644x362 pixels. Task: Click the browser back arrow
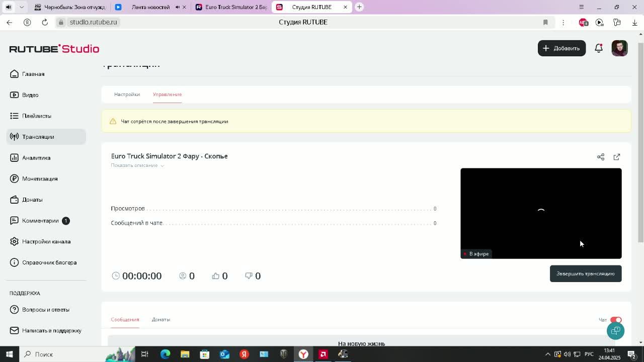coord(10,22)
